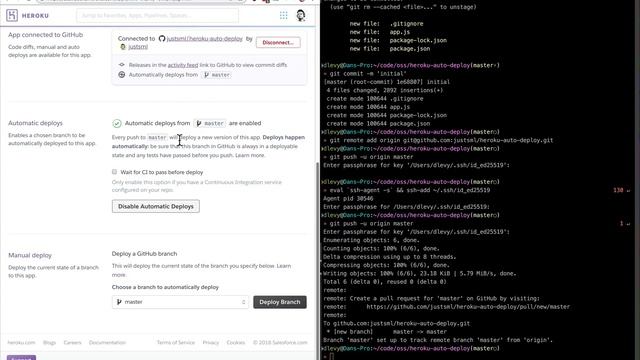Click the Disconnect... button
The width and height of the screenshot is (640, 360).
click(278, 42)
